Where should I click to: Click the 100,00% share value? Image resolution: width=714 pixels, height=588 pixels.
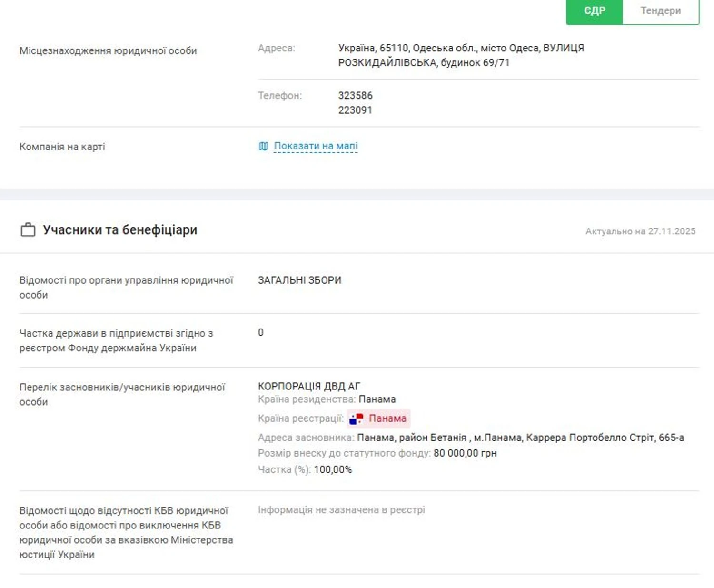333,469
